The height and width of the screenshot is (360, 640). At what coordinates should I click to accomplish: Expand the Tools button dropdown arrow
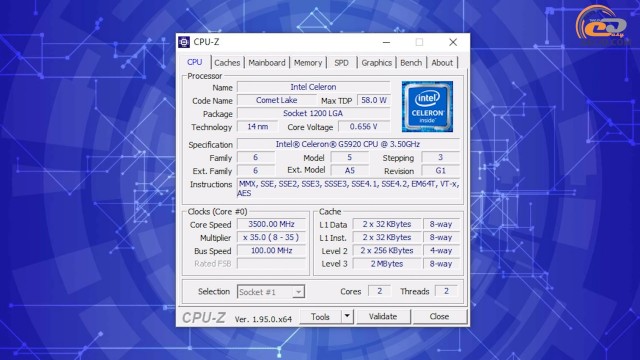(x=347, y=316)
